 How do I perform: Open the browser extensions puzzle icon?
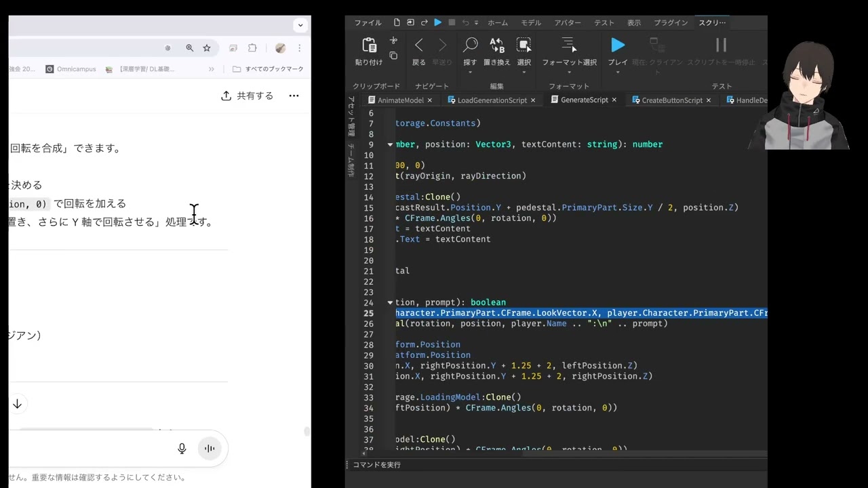252,48
